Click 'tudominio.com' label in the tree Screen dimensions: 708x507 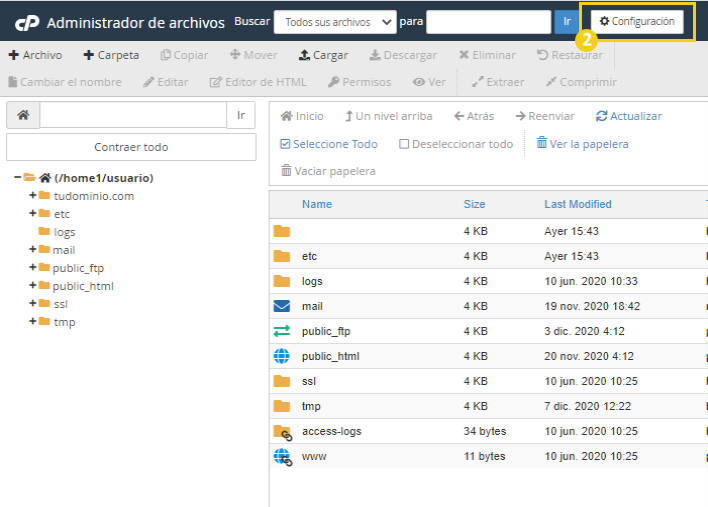tap(94, 196)
